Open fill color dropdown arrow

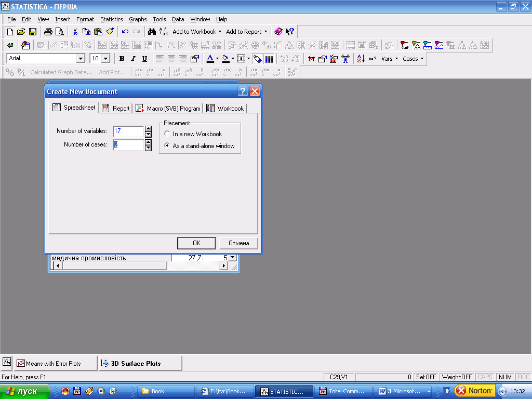(x=233, y=59)
